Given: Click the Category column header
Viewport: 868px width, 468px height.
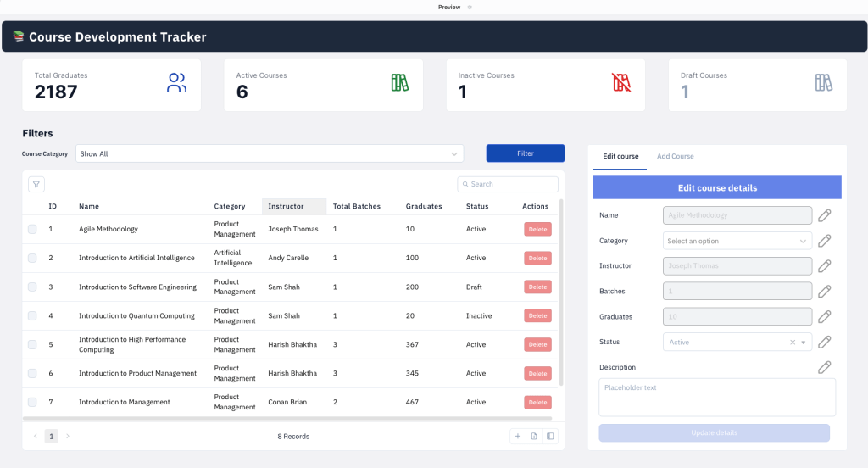Looking at the screenshot, I should click(229, 206).
